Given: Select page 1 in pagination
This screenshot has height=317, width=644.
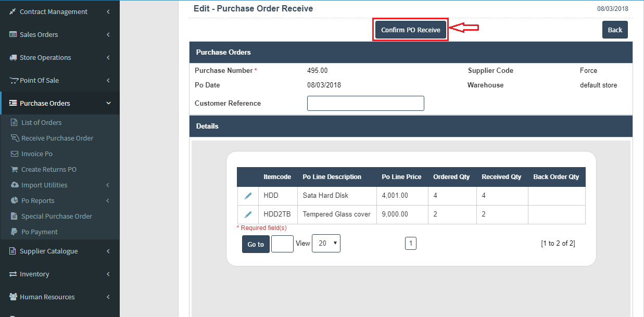Looking at the screenshot, I should [410, 243].
